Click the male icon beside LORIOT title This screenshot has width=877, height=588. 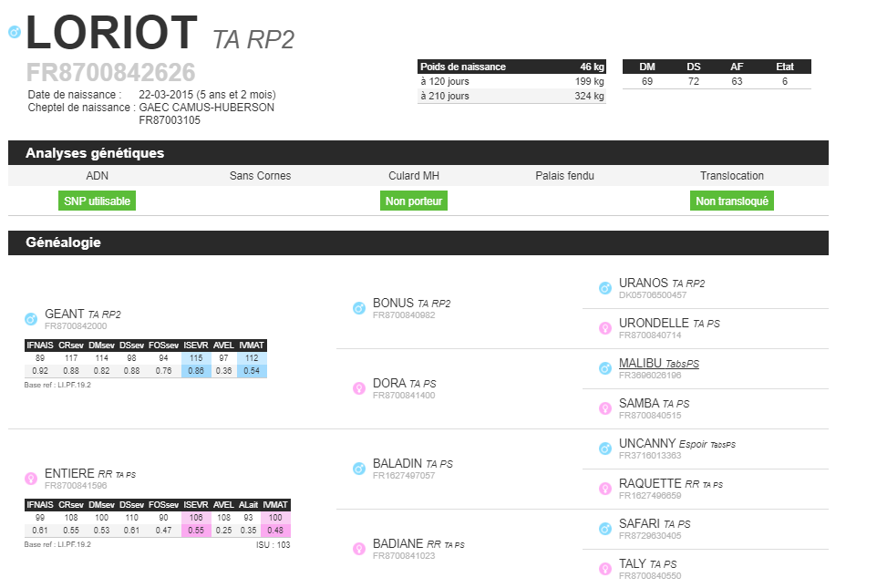pos(14,32)
